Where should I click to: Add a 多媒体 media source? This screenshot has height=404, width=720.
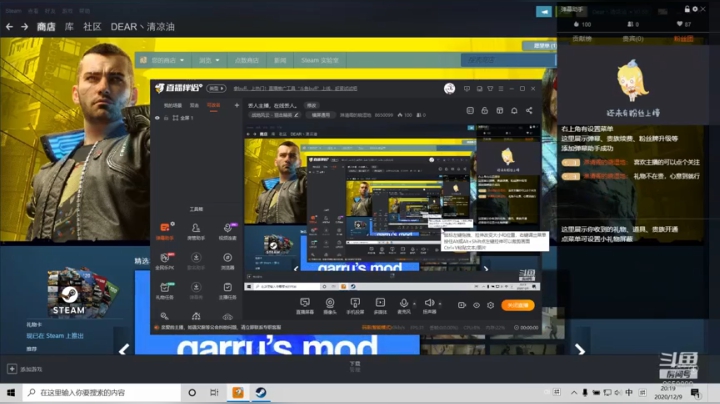(380, 306)
